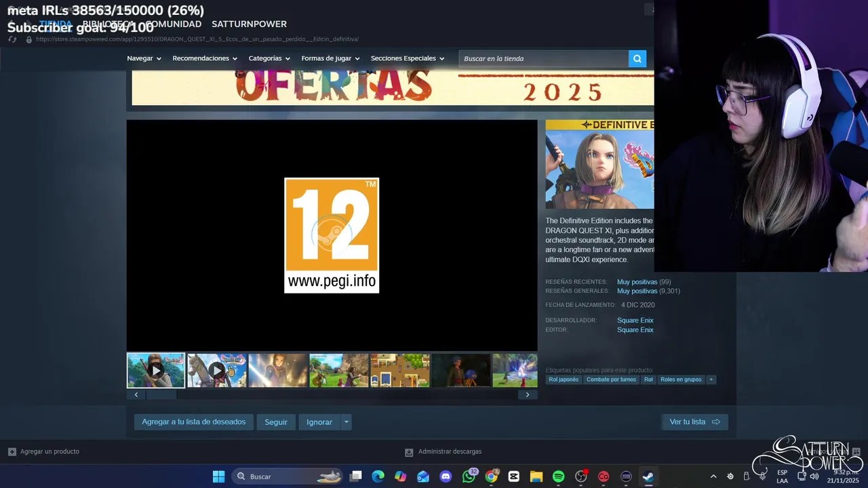Open Discord from the taskbar

446,476
